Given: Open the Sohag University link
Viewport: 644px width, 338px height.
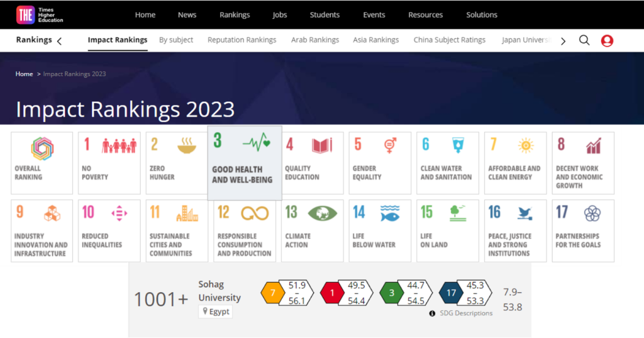Looking at the screenshot, I should coord(219,291).
